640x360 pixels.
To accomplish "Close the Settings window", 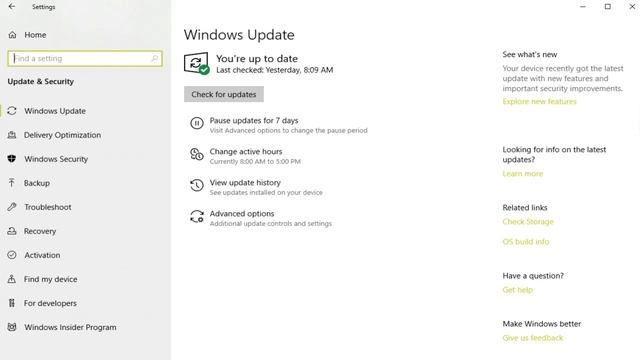I will (632, 7).
